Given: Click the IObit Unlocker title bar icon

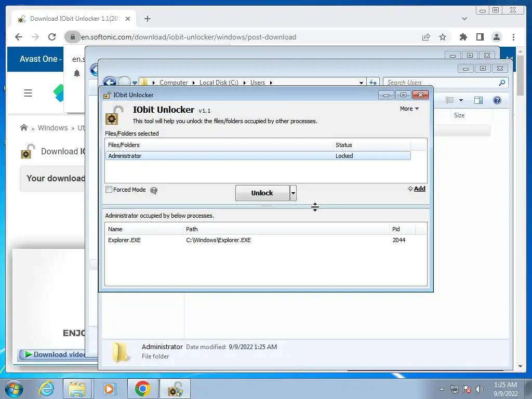Looking at the screenshot, I should (x=107, y=95).
